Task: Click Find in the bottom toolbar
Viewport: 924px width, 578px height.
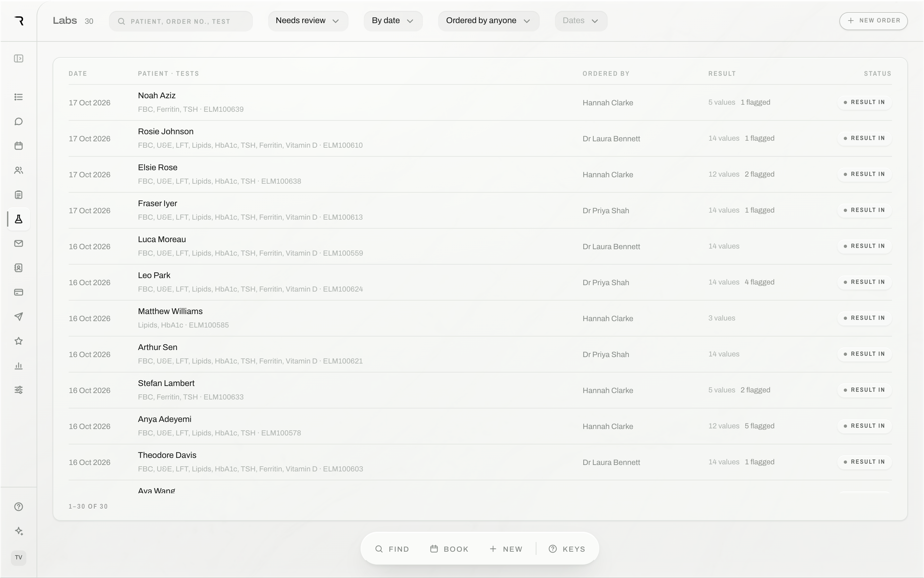Action: tap(392, 549)
